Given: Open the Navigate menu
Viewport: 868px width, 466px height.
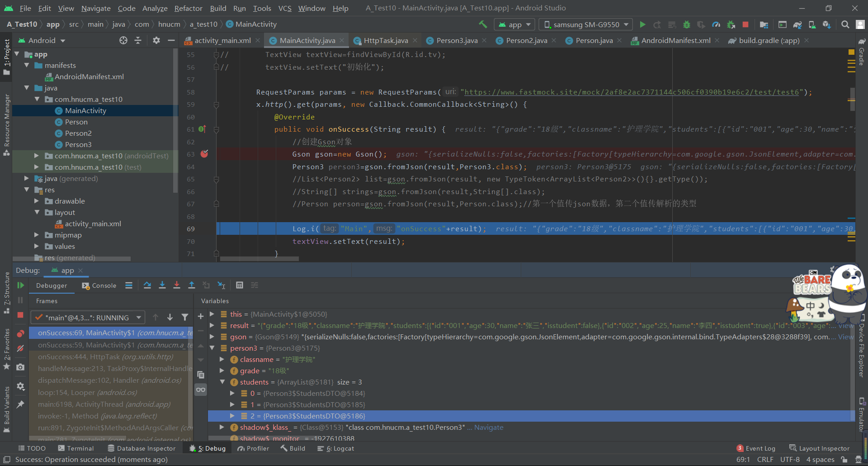Looking at the screenshot, I should (x=96, y=8).
